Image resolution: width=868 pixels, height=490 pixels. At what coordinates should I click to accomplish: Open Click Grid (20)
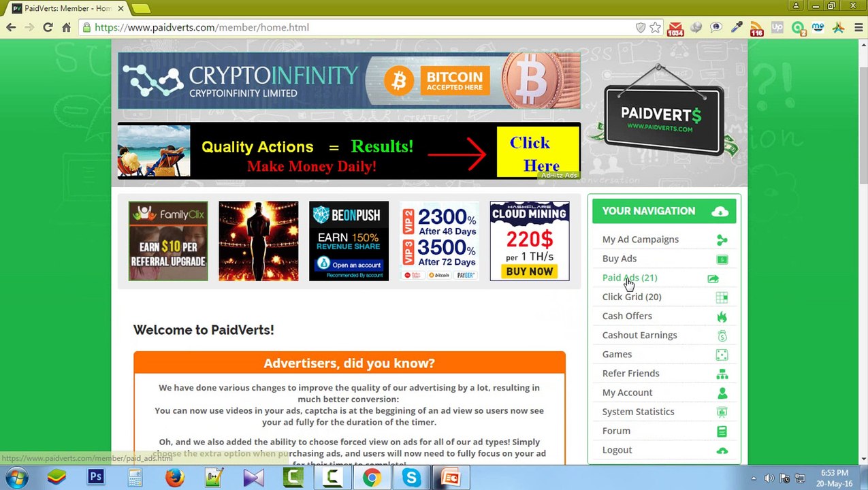pos(631,297)
